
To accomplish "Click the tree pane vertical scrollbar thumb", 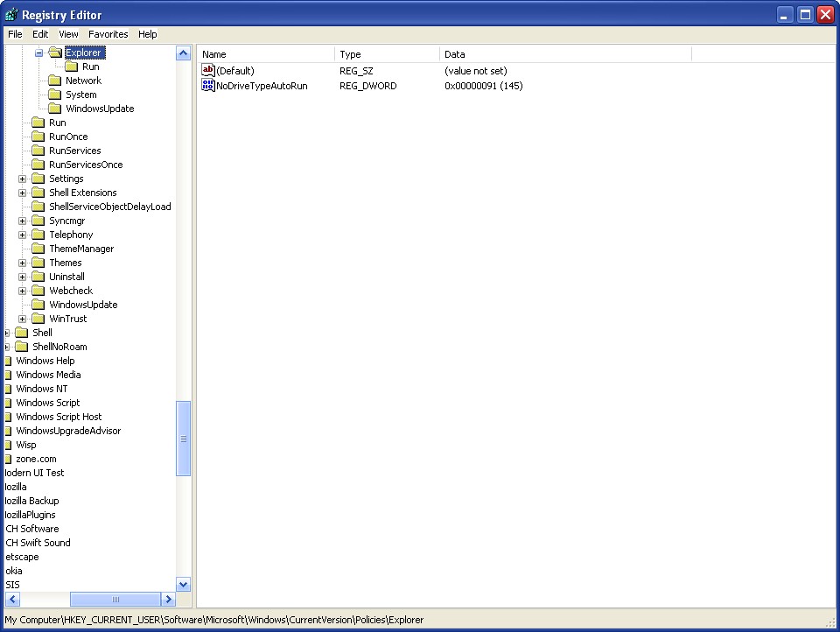I will (x=183, y=438).
